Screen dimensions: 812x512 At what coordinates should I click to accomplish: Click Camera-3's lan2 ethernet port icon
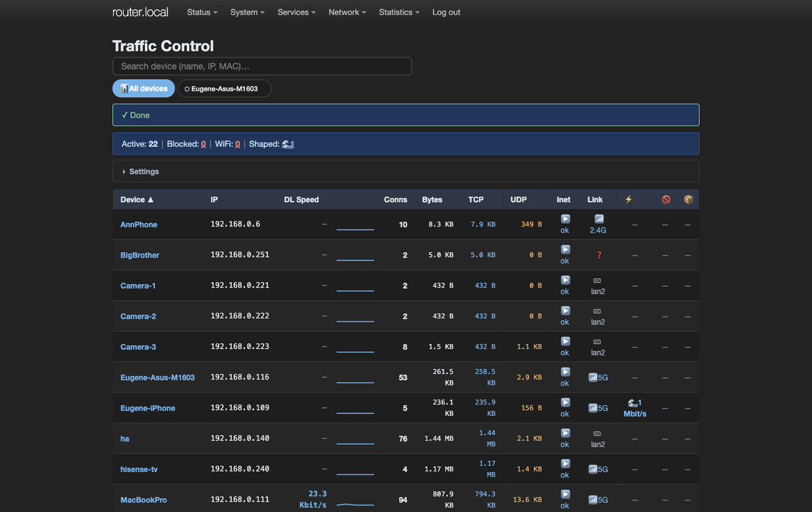[597, 342]
